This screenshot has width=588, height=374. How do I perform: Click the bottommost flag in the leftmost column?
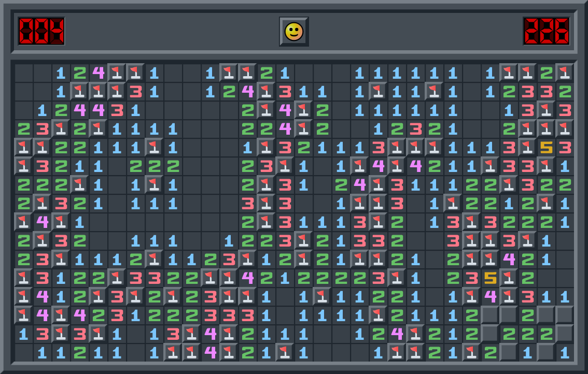(x=23, y=315)
